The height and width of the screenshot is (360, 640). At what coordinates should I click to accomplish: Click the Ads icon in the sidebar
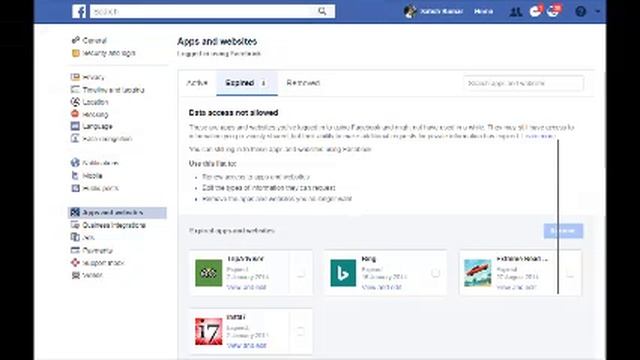(x=75, y=237)
